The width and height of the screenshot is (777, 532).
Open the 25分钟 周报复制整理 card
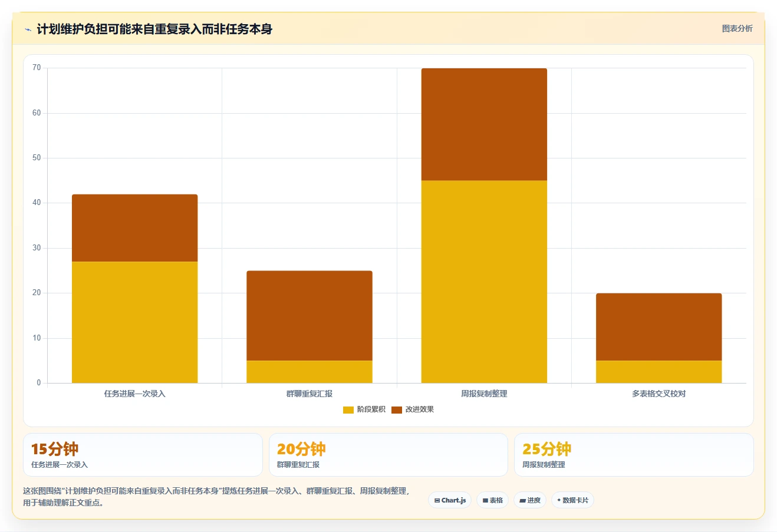tap(634, 455)
